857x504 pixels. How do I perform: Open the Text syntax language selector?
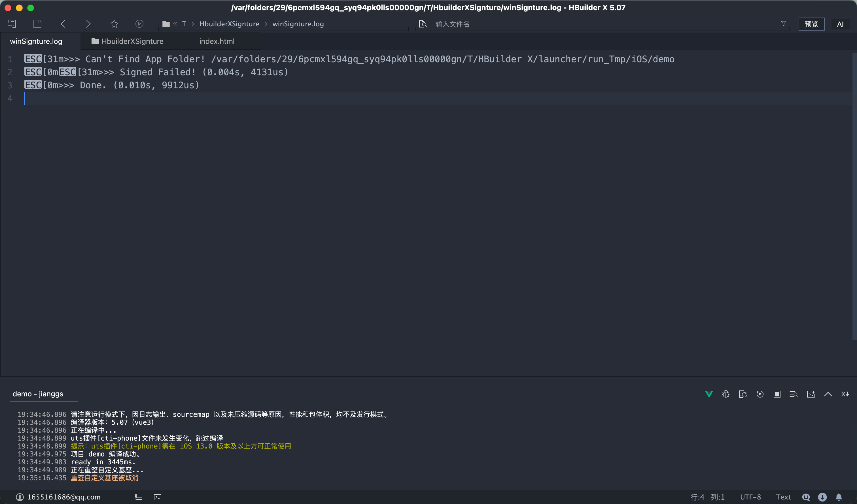[x=783, y=497]
